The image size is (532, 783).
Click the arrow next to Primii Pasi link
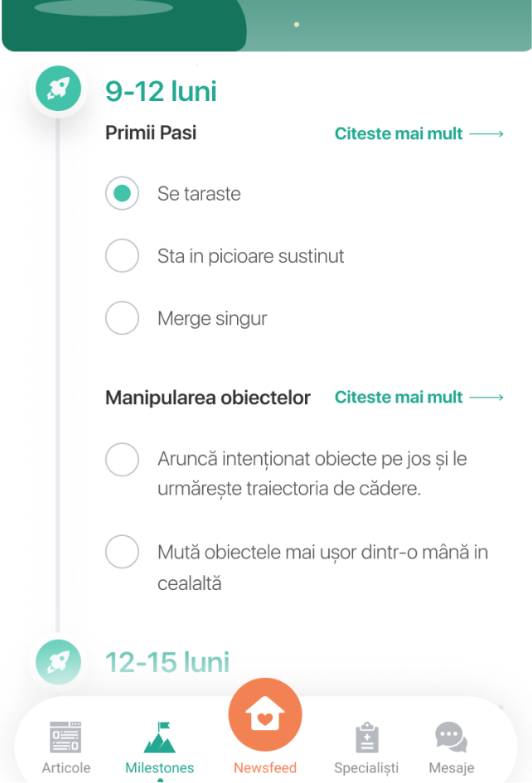[486, 133]
